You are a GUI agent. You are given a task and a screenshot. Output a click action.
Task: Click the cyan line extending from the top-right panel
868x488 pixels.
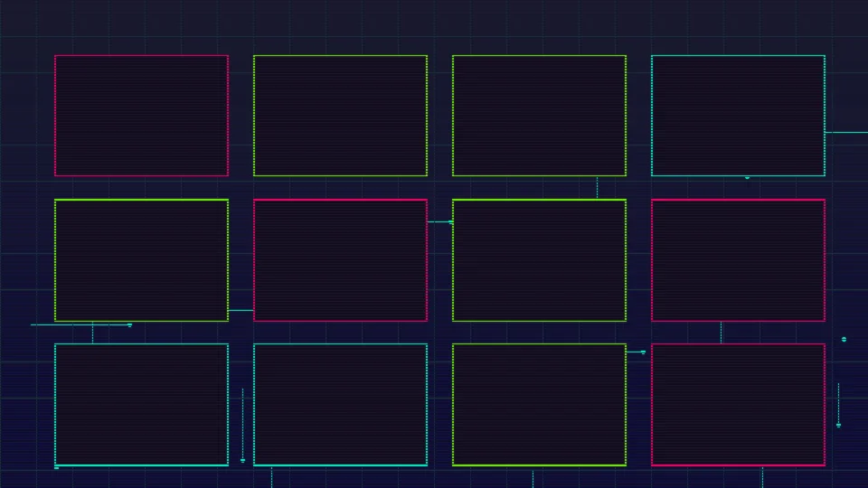click(x=846, y=132)
